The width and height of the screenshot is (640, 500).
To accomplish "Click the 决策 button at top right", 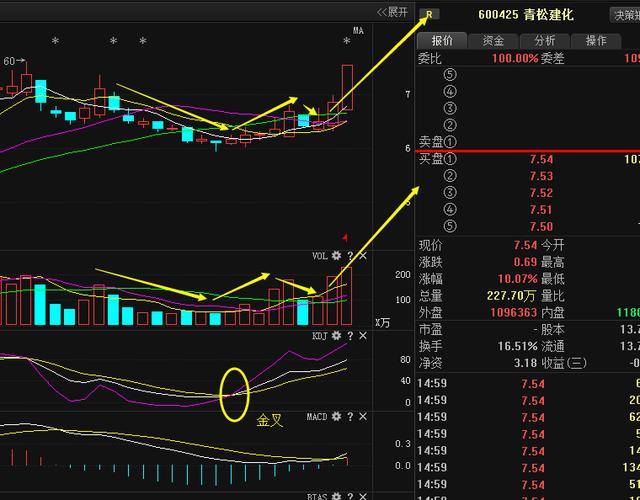I will click(625, 15).
